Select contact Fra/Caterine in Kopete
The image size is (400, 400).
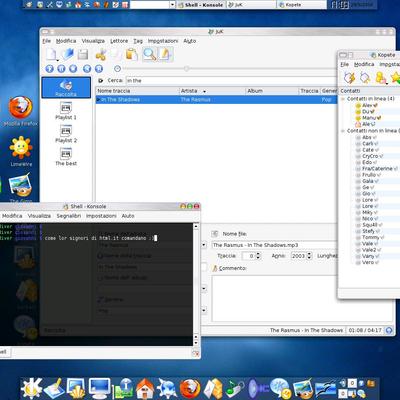pos(377,169)
